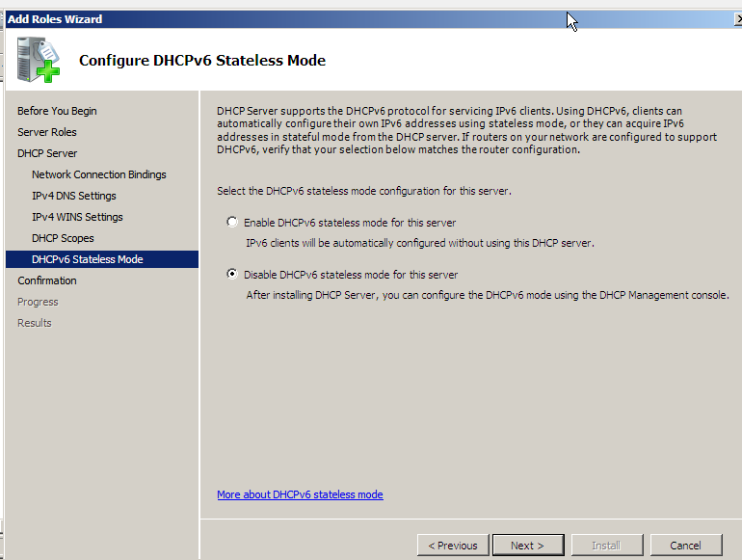The height and width of the screenshot is (560, 742).
Task: Open IPv4 WINS Settings page
Action: pyautogui.click(x=77, y=217)
